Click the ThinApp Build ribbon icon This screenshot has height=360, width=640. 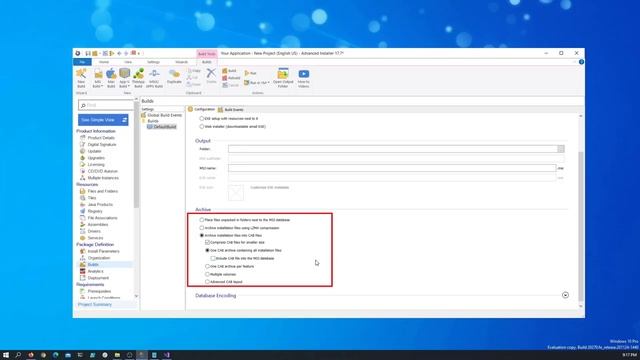coord(138,78)
